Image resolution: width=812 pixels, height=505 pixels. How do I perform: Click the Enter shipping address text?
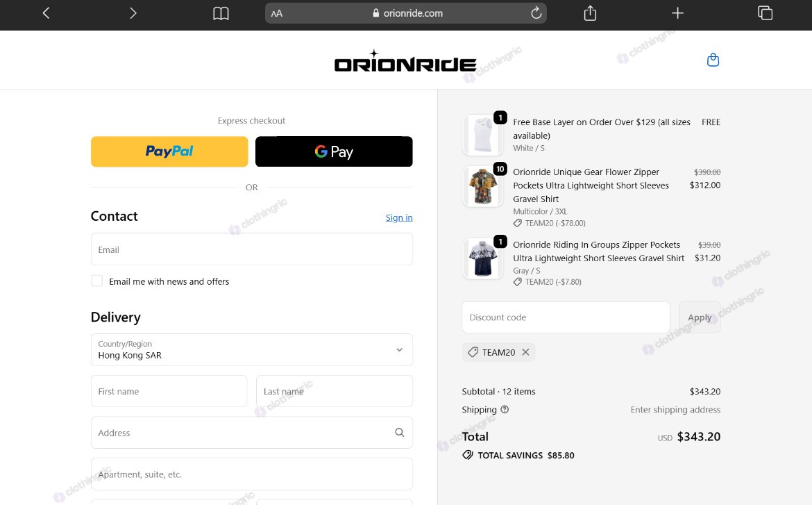point(675,410)
